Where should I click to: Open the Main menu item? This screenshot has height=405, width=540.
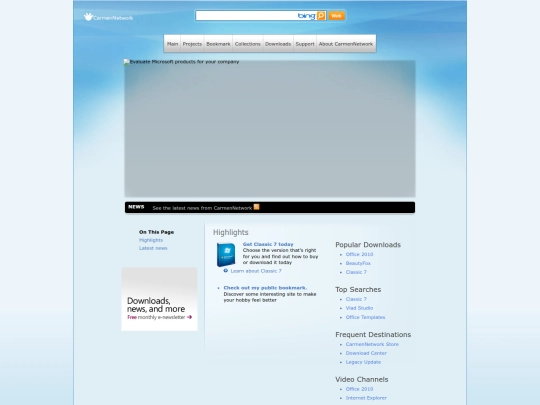(x=173, y=44)
